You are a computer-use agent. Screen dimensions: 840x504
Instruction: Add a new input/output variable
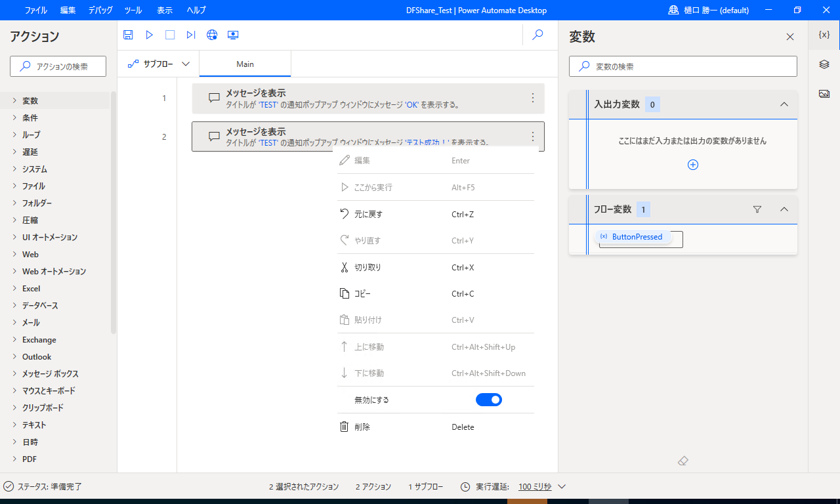coord(693,165)
